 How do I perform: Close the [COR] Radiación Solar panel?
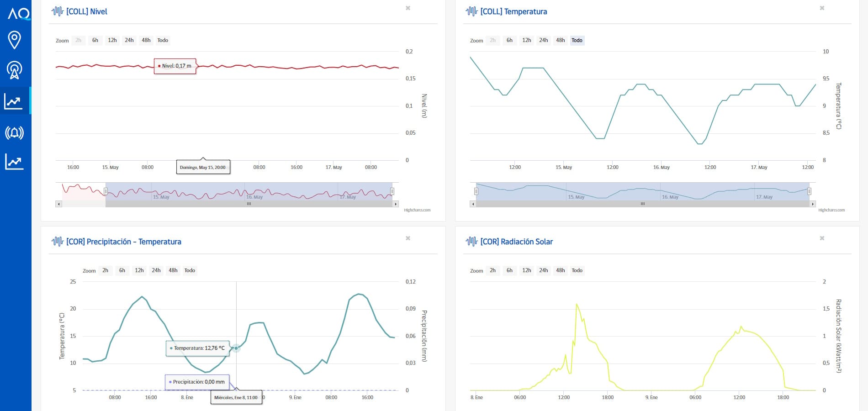tap(822, 238)
